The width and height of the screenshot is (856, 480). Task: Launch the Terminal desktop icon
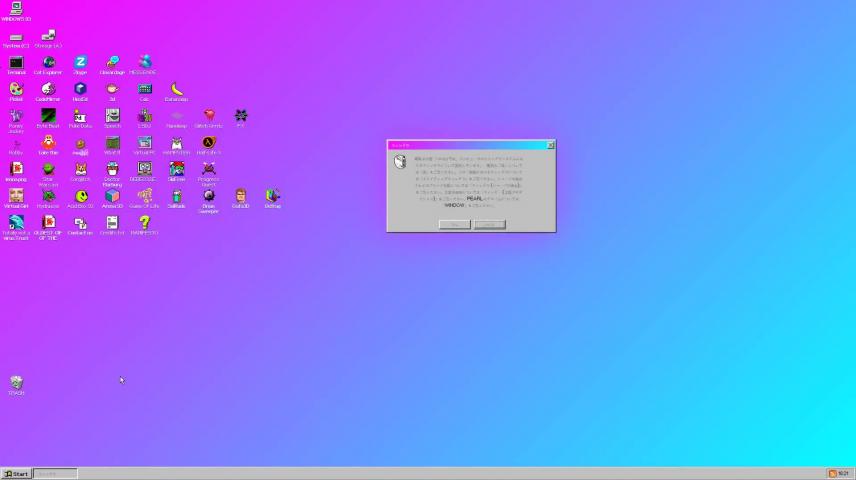[x=16, y=65]
